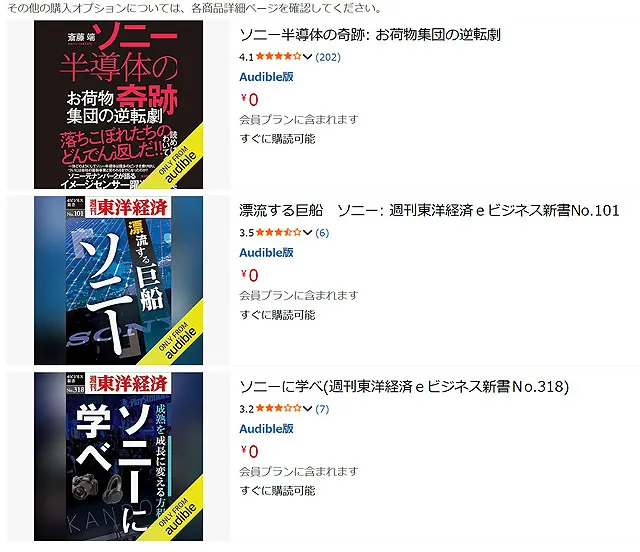Click title link 漂流する巨船 ソニー No.101
Viewport: 640px width, 552px height.
point(429,211)
